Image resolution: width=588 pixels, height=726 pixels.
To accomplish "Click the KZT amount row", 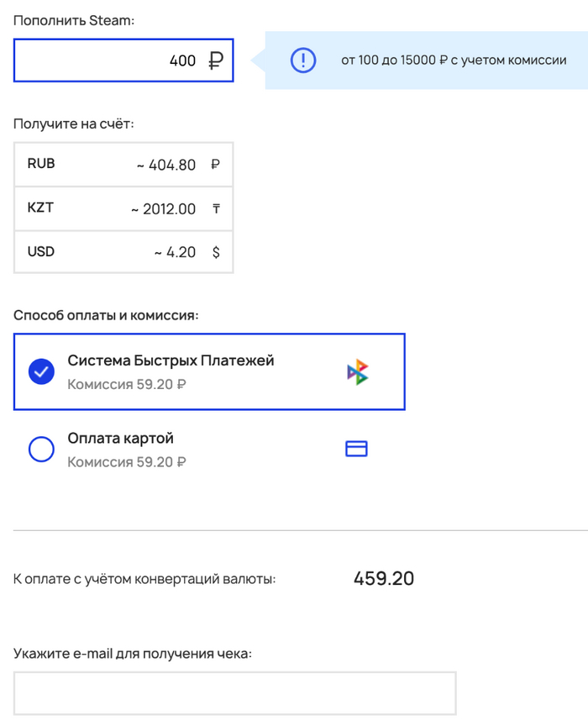I will [x=123, y=208].
